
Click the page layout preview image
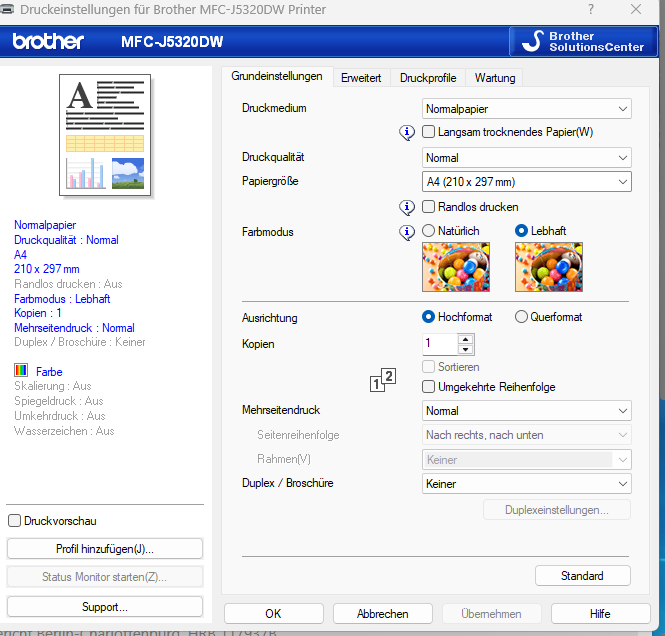tap(105, 135)
